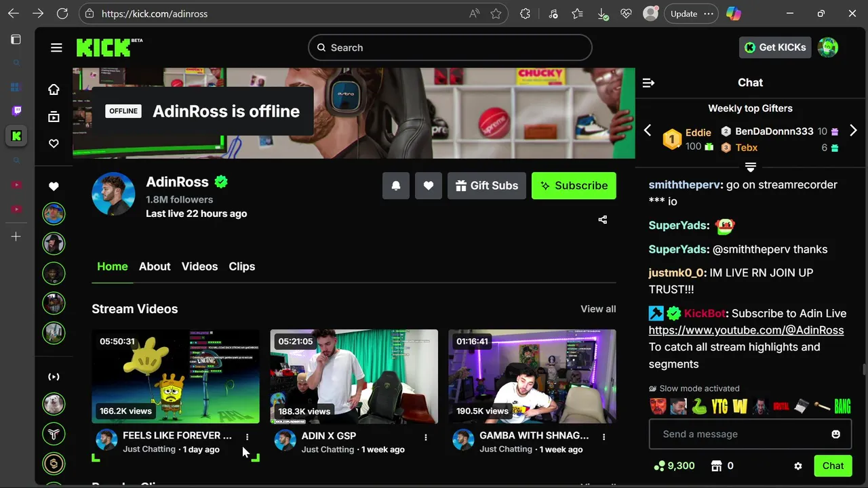The height and width of the screenshot is (488, 868).
Task: Click the KickBot username in chat
Action: pos(705,313)
